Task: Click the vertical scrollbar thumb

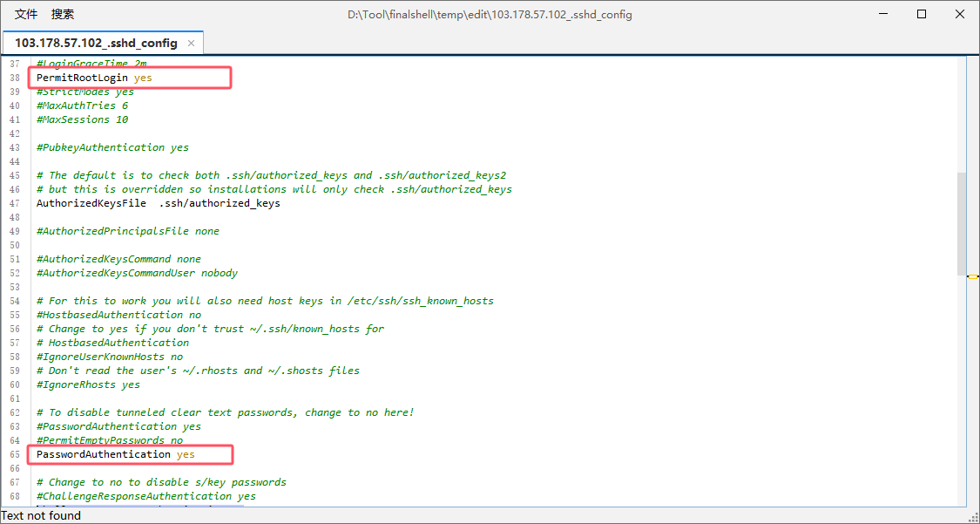Action: (961, 222)
